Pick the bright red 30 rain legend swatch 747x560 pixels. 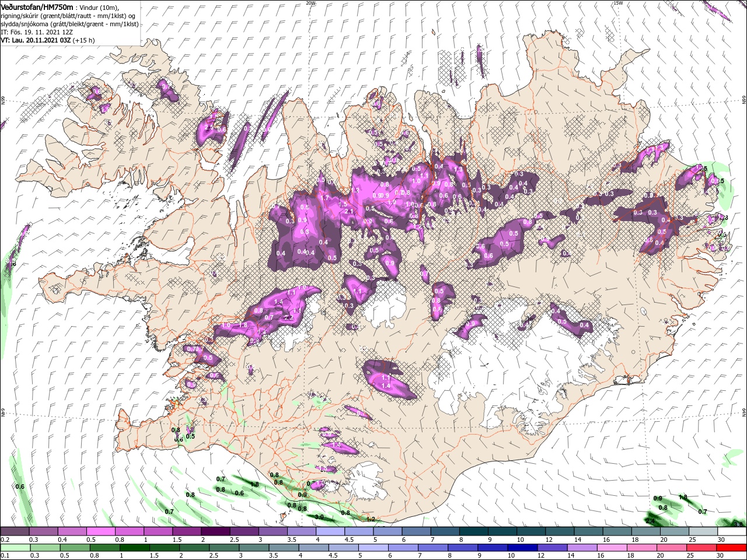731,548
